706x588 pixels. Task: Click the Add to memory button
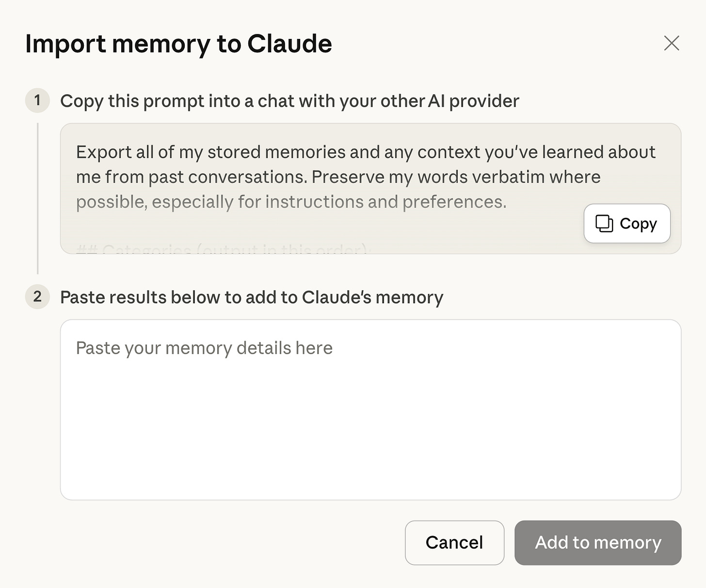click(597, 542)
